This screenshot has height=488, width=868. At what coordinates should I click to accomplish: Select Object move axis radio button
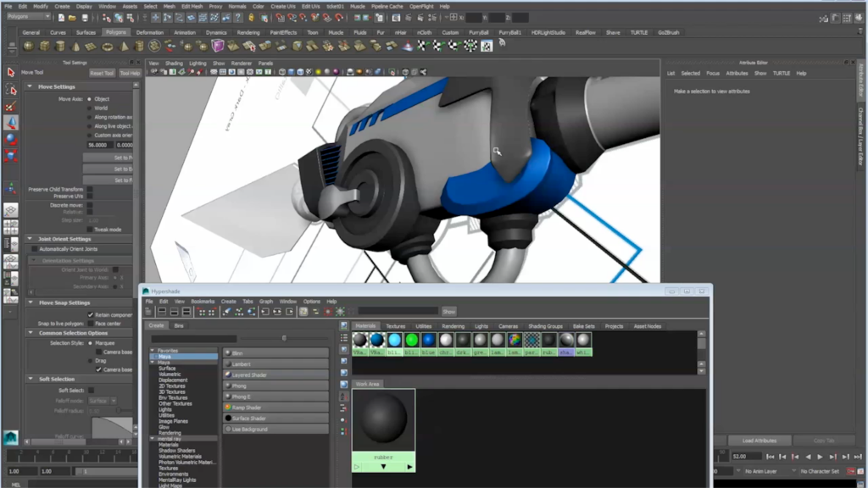pos(89,99)
